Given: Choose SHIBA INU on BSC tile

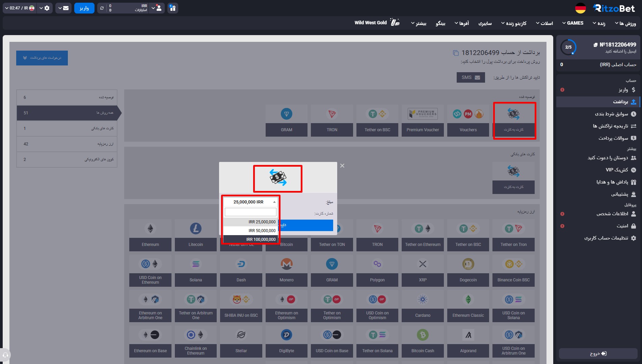Looking at the screenshot, I should [241, 306].
